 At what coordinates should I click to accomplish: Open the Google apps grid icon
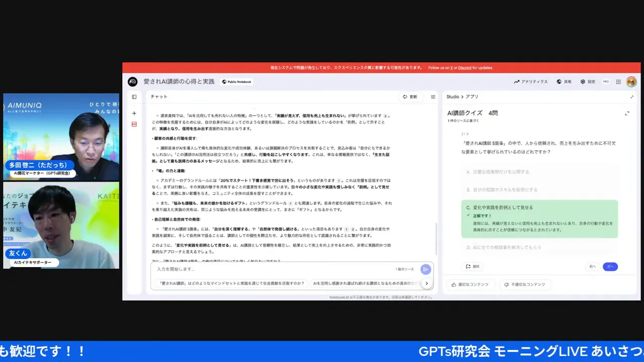(618, 81)
